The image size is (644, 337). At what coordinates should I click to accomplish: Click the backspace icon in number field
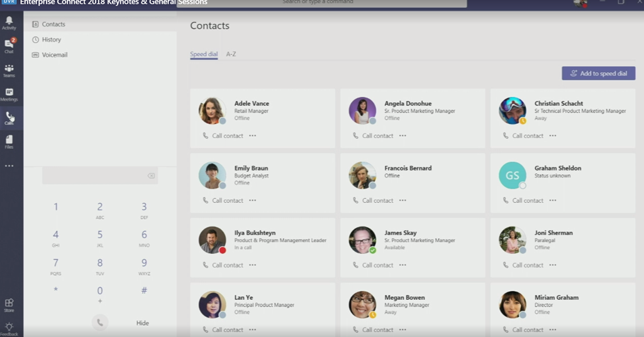(x=151, y=176)
